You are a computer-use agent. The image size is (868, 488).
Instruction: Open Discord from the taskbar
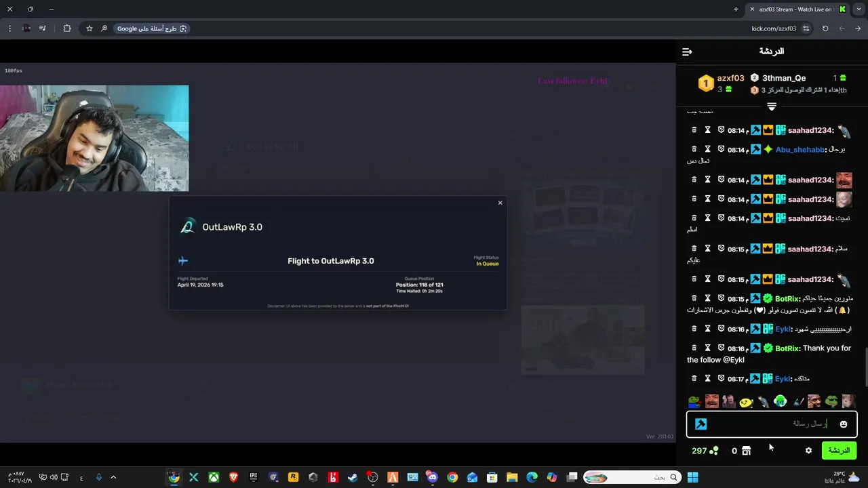pos(433,477)
